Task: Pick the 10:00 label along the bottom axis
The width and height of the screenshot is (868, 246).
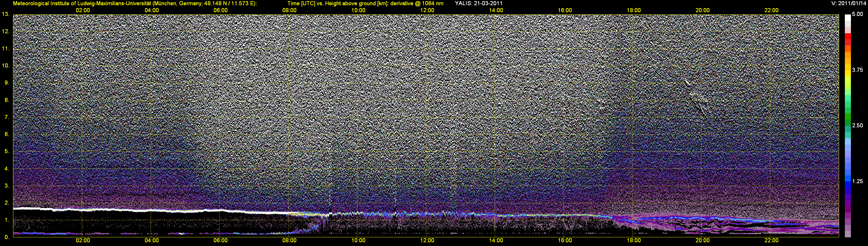Action: (x=358, y=241)
